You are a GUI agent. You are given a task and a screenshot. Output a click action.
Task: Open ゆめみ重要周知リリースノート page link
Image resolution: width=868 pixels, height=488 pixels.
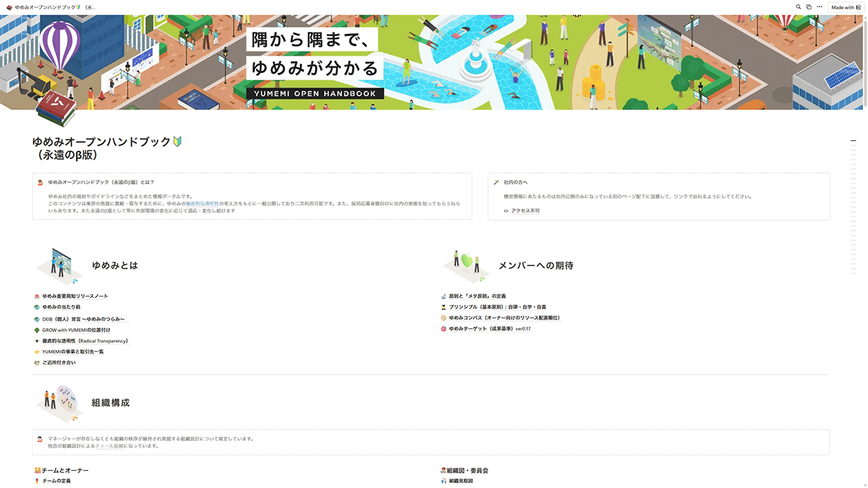coord(75,296)
